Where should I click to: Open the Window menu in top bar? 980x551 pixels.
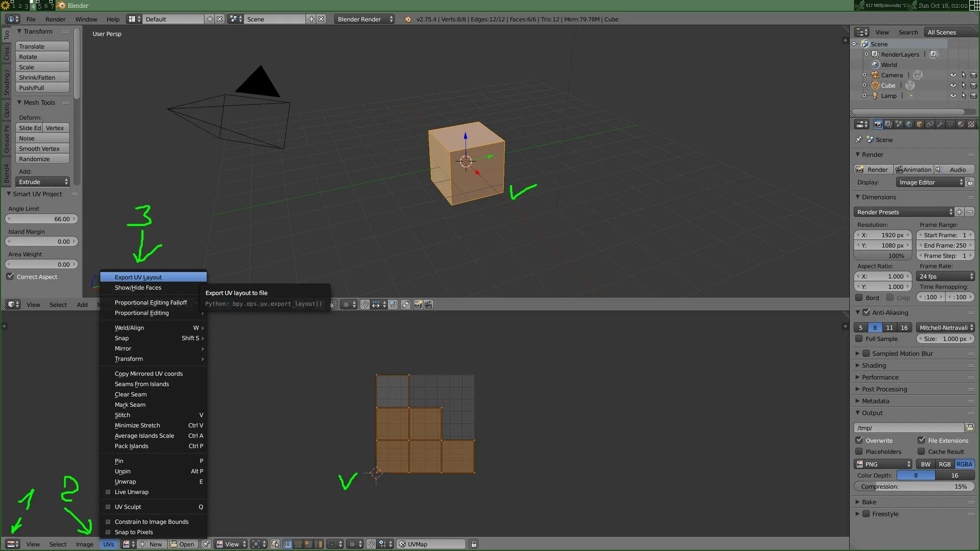tap(86, 19)
